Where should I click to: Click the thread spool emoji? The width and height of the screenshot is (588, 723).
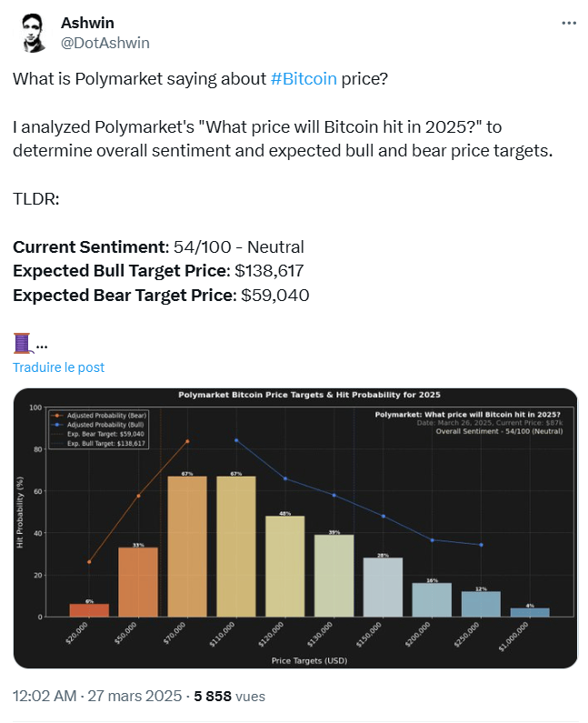(24, 343)
